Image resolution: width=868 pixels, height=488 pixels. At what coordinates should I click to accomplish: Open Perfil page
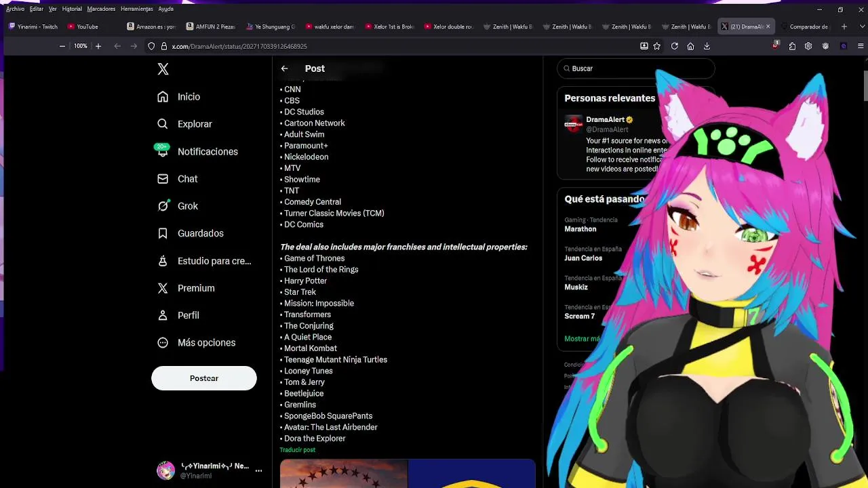179,315
